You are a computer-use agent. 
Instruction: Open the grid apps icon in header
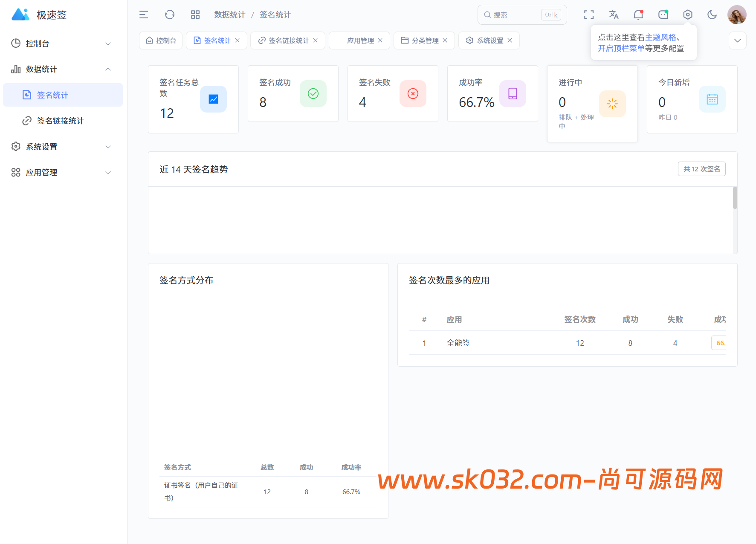tap(195, 15)
